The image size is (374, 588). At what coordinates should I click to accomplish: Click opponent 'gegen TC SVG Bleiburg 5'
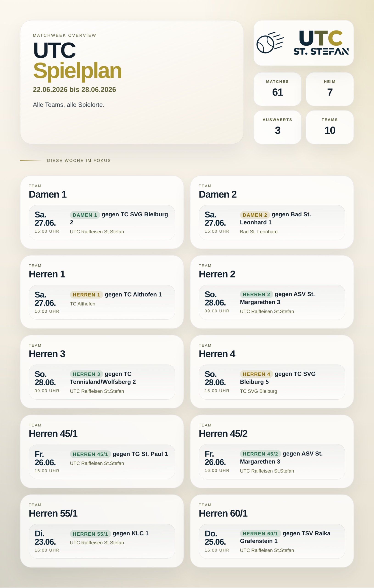278,378
